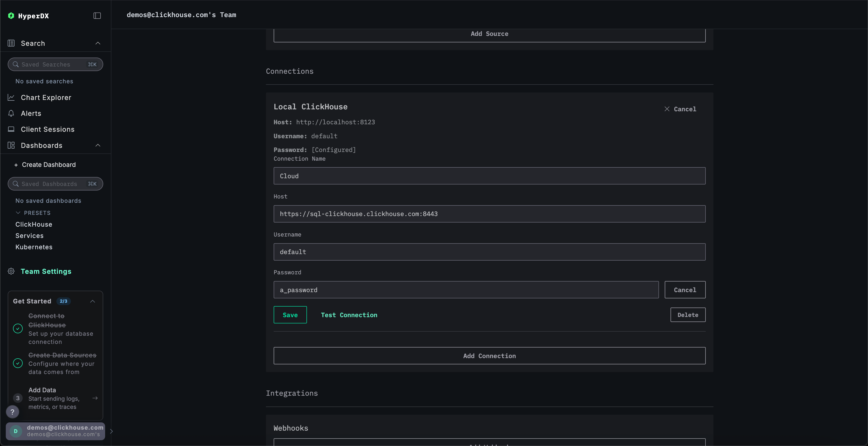Click the sidebar collapse icon near the logo
The image size is (868, 446).
(97, 15)
